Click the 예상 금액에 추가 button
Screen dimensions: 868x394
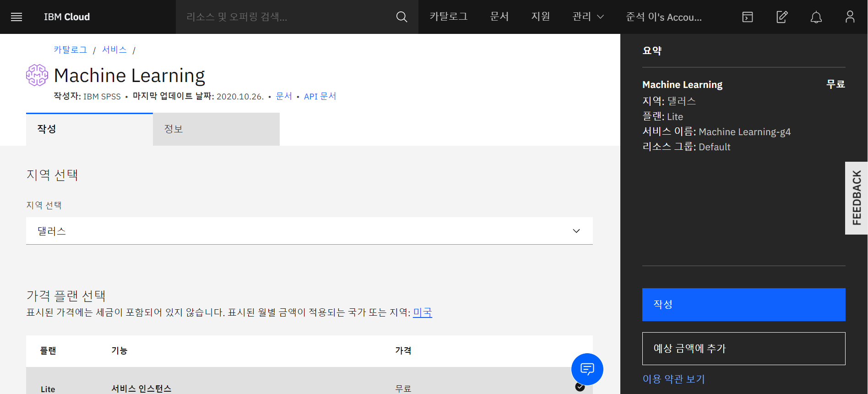(743, 349)
